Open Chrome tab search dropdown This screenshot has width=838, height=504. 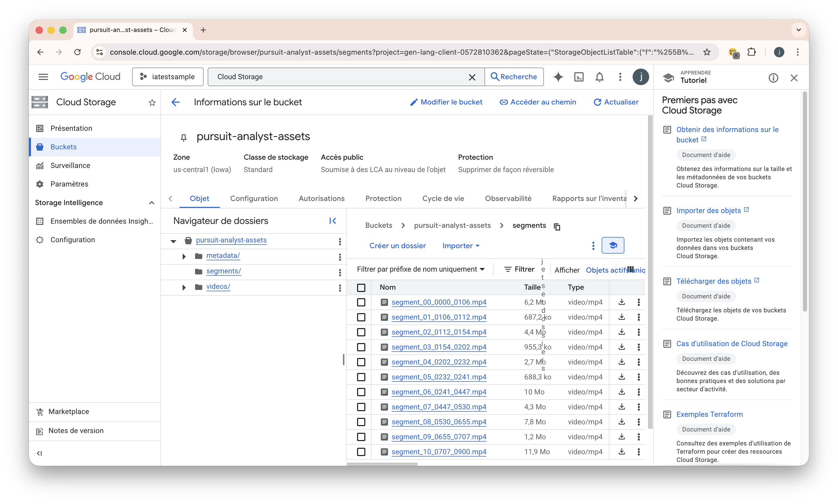coord(799,30)
